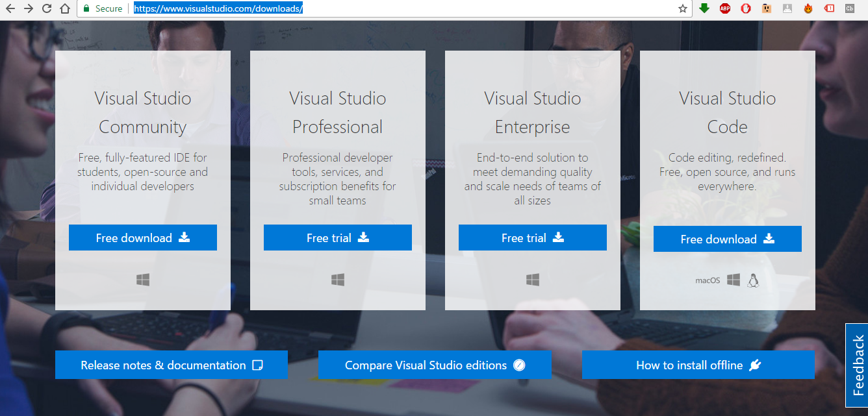The width and height of the screenshot is (868, 416).
Task: Click the Visual Studio Professional heading
Action: pyautogui.click(x=338, y=112)
